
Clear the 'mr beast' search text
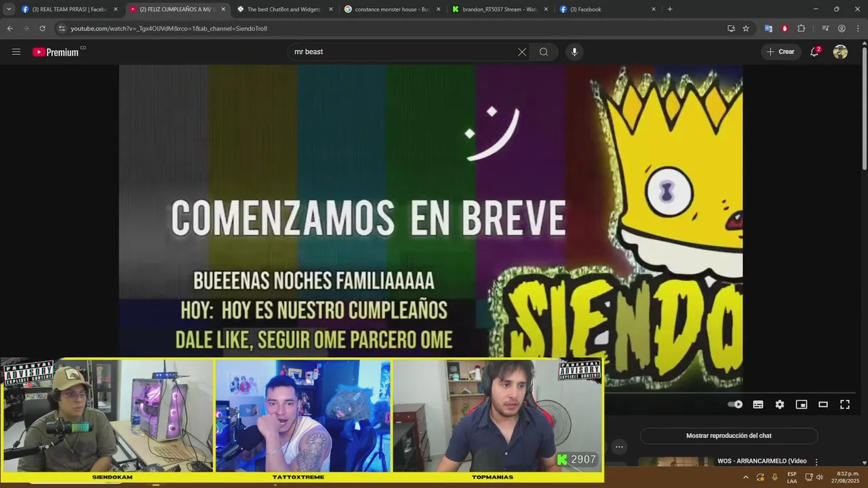coord(522,52)
